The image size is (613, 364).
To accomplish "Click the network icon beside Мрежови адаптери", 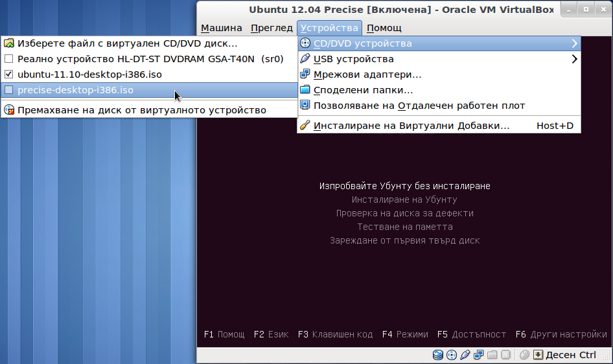I will pyautogui.click(x=305, y=74).
